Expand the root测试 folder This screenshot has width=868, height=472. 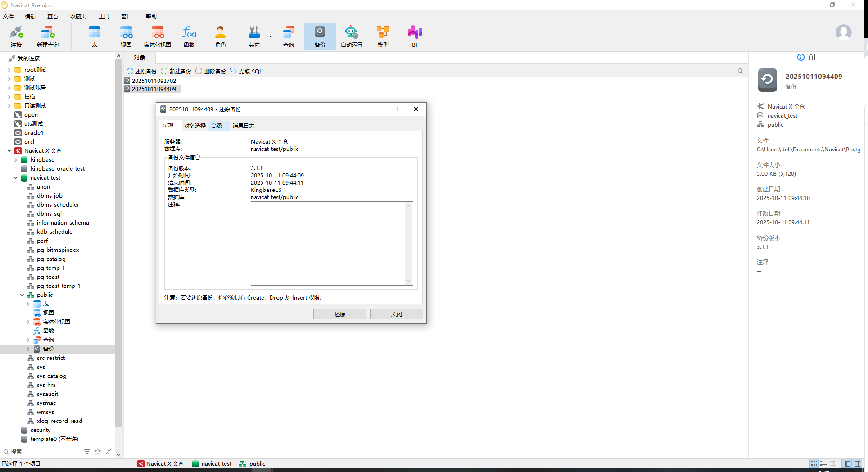tap(9, 70)
